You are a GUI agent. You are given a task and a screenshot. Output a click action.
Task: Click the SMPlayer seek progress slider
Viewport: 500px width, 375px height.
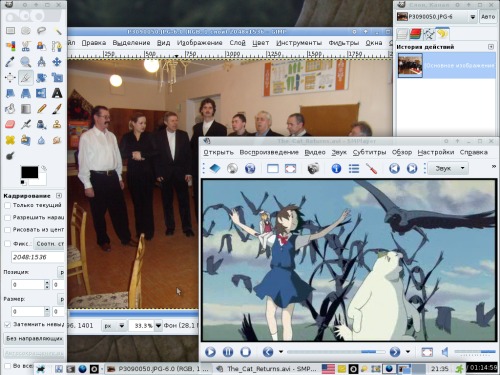tap(336, 352)
